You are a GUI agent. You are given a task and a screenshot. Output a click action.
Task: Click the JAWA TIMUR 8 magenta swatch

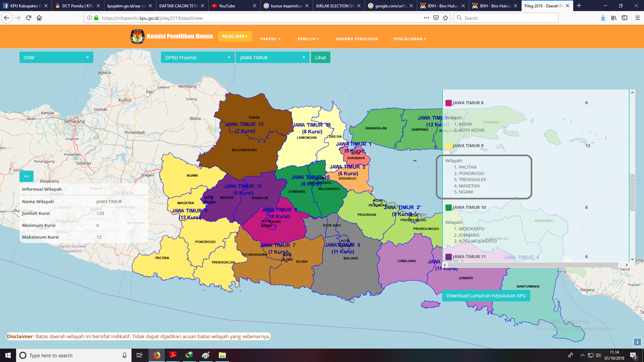pos(448,103)
